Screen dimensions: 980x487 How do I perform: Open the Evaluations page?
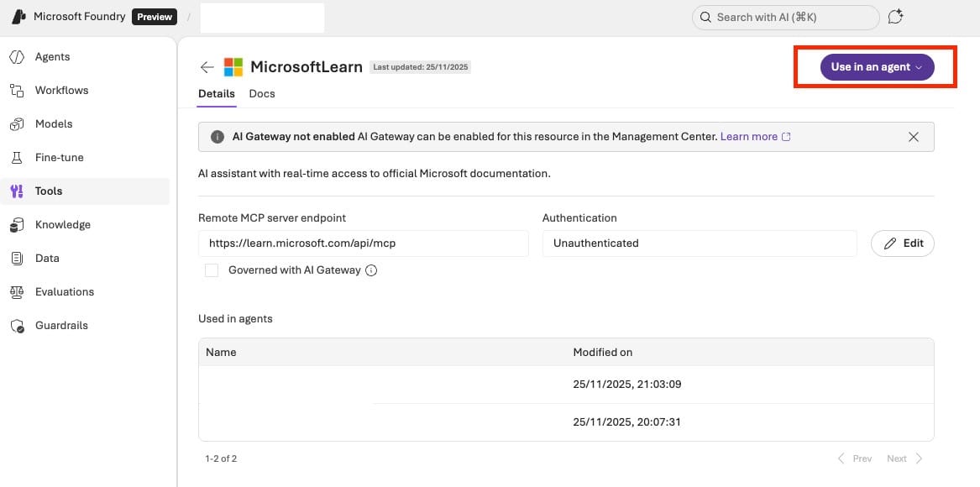coord(64,292)
